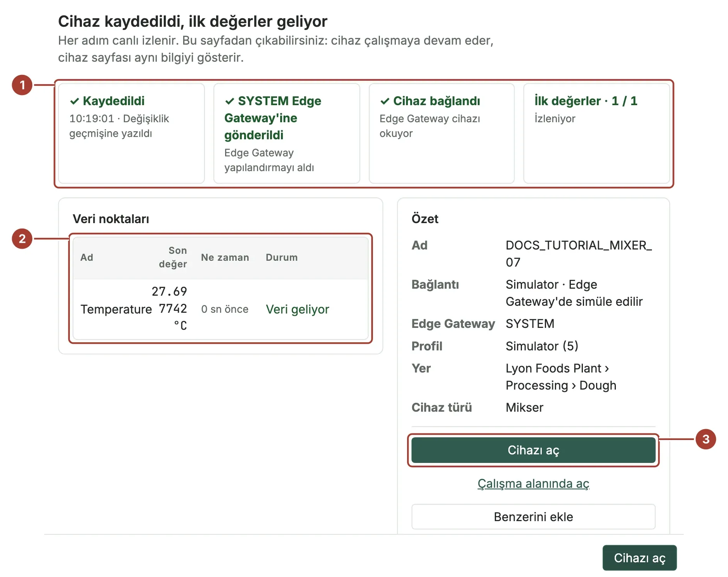Click the Simulator · Edge Gateway'de simüle edilir value
The image size is (728, 577).
coord(574,293)
